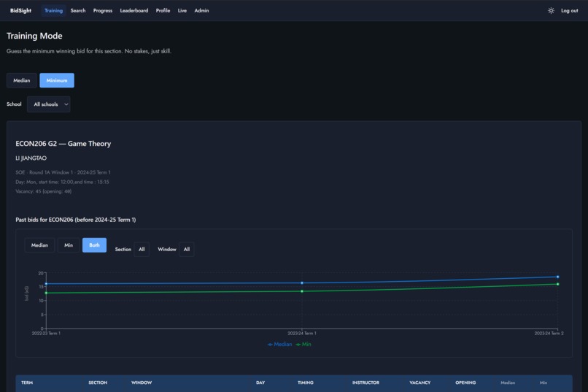Sort table by VACANCY column header

(420, 383)
